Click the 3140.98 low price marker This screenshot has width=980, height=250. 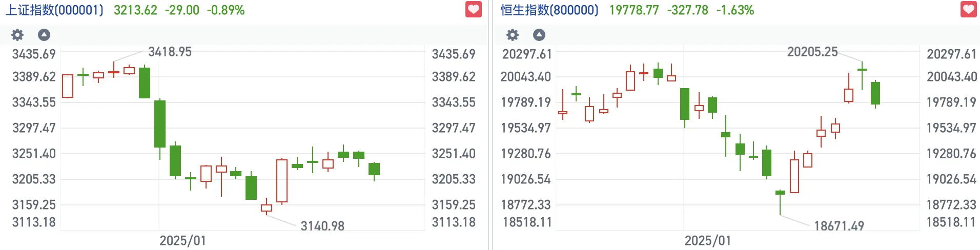322,226
